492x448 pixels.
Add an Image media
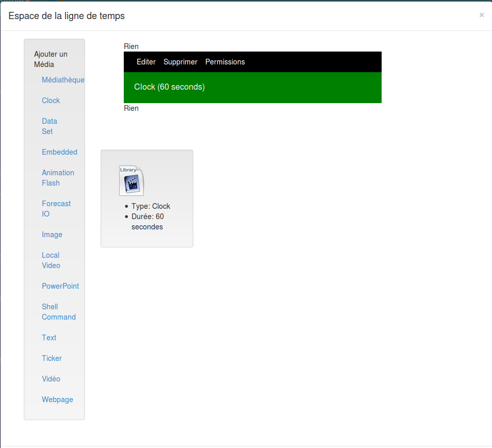52,235
